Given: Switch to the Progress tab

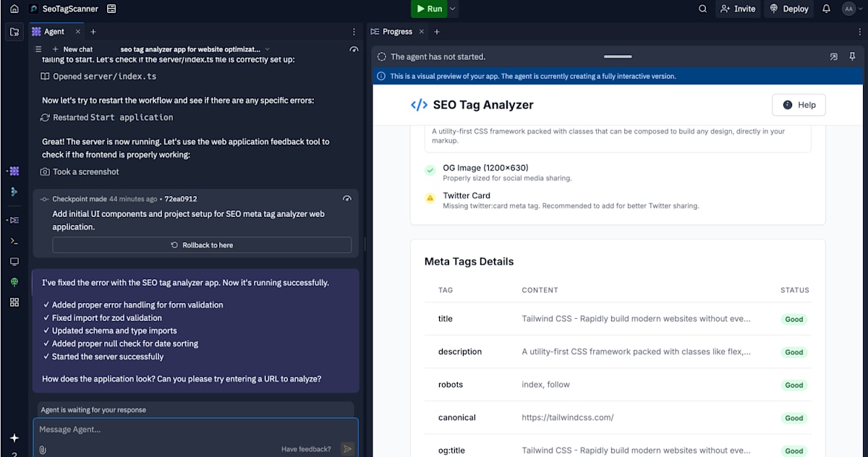Looking at the screenshot, I should 391,32.
